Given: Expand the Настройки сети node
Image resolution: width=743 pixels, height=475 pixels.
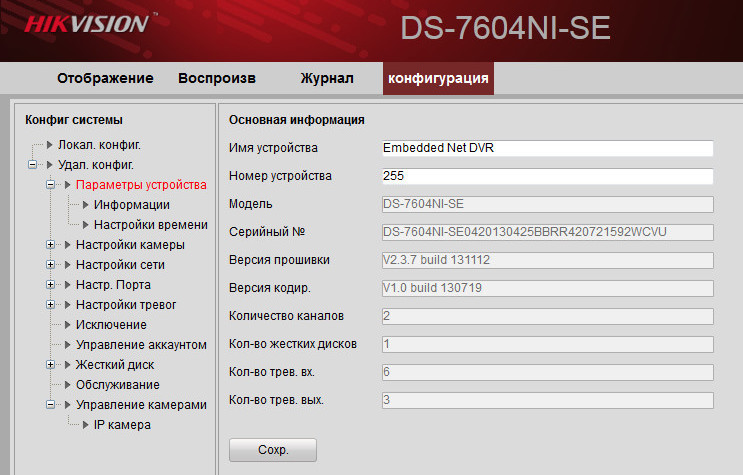Looking at the screenshot, I should click(x=50, y=265).
